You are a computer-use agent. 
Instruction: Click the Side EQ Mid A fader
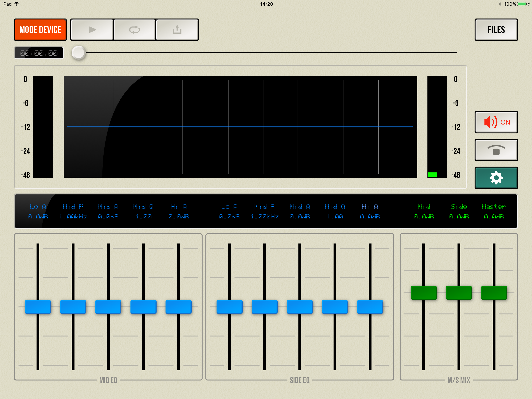(x=300, y=307)
